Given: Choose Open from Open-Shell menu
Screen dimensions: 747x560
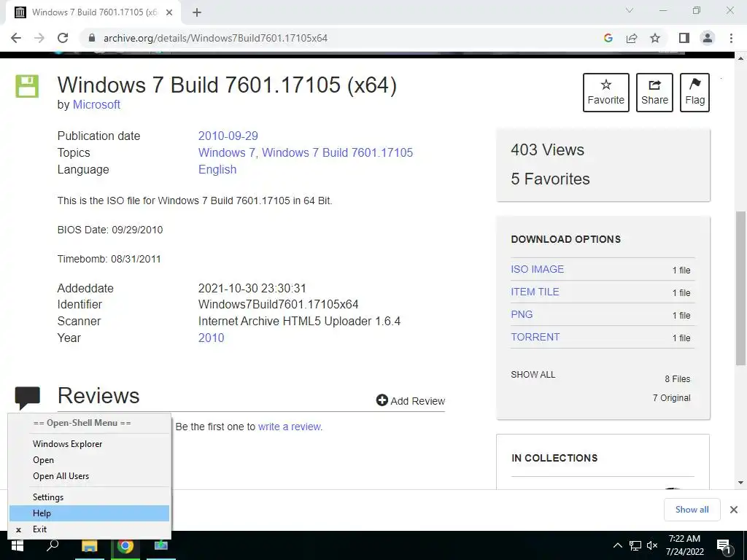Looking at the screenshot, I should point(90,460).
